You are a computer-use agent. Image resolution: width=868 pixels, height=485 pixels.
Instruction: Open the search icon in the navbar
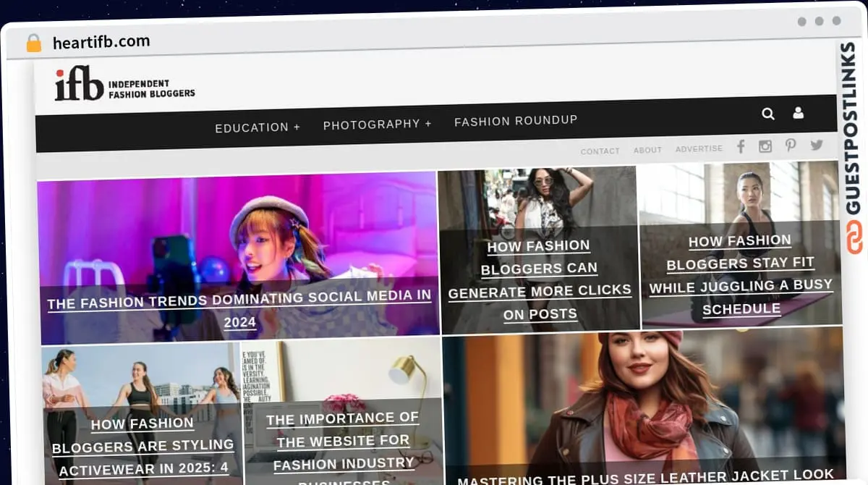[767, 114]
